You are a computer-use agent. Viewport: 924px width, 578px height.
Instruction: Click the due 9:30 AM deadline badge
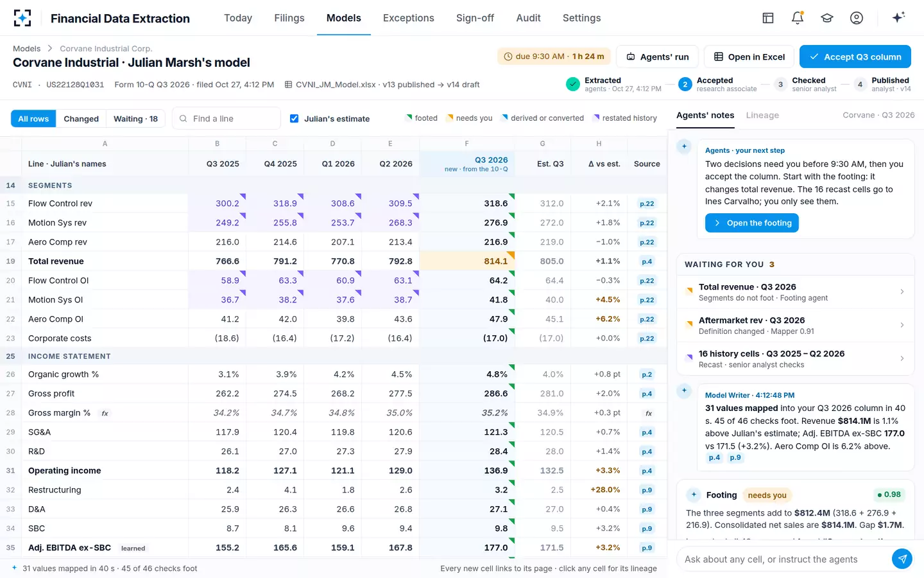[x=554, y=57]
